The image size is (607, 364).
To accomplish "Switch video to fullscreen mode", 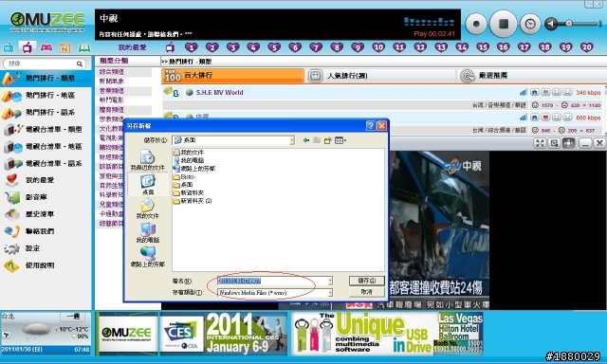I will click(540, 143).
